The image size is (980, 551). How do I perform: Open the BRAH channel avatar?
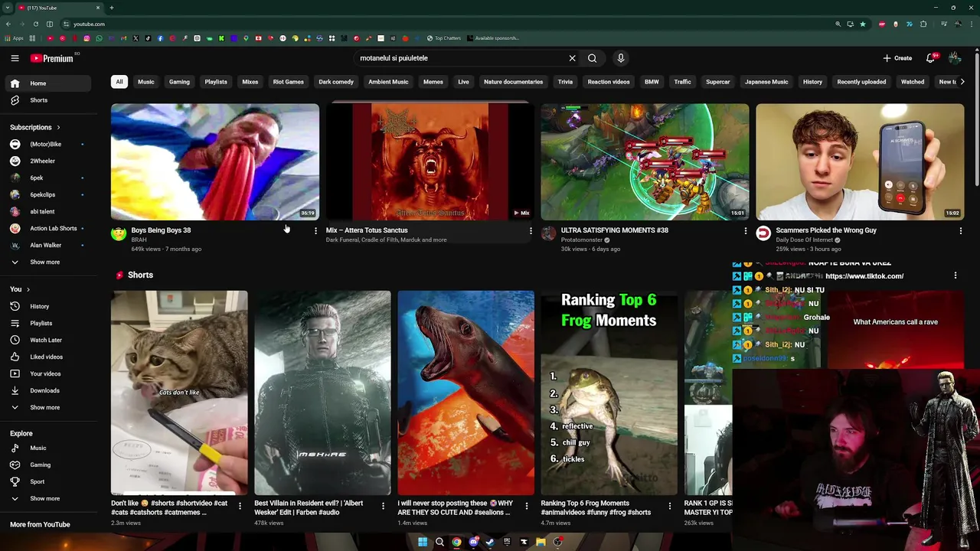[119, 233]
